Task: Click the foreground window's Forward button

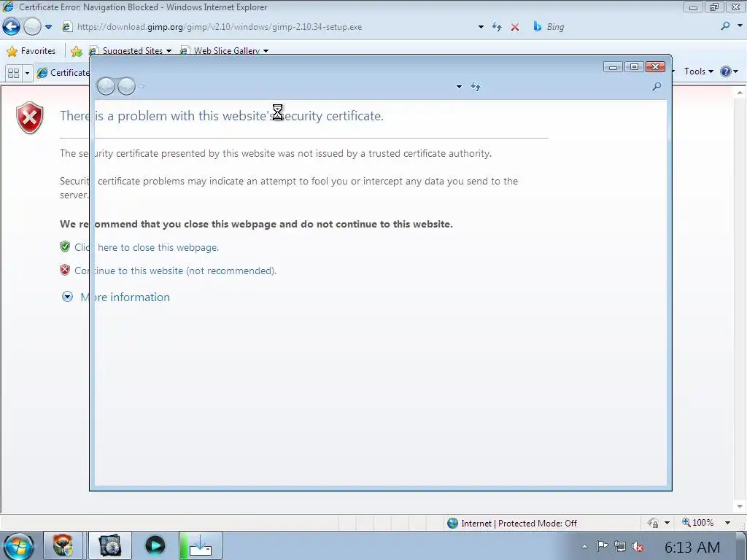Action: (126, 86)
